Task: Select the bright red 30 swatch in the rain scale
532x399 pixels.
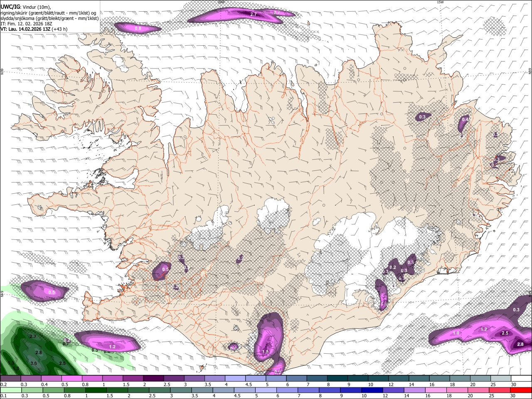Action: pyautogui.click(x=520, y=390)
